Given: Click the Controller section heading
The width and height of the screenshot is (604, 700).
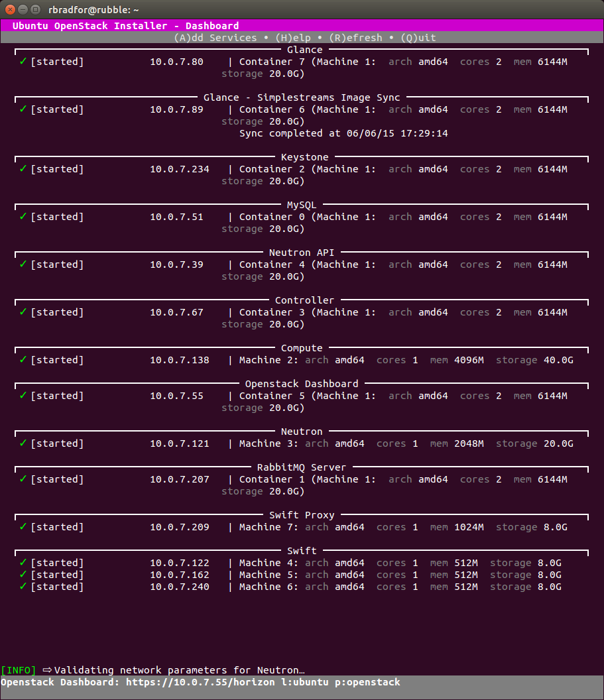Looking at the screenshot, I should pyautogui.click(x=305, y=300).
